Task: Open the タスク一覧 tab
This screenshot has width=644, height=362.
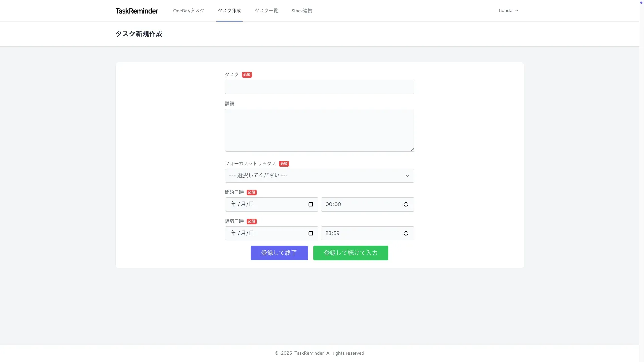Action: tap(266, 11)
